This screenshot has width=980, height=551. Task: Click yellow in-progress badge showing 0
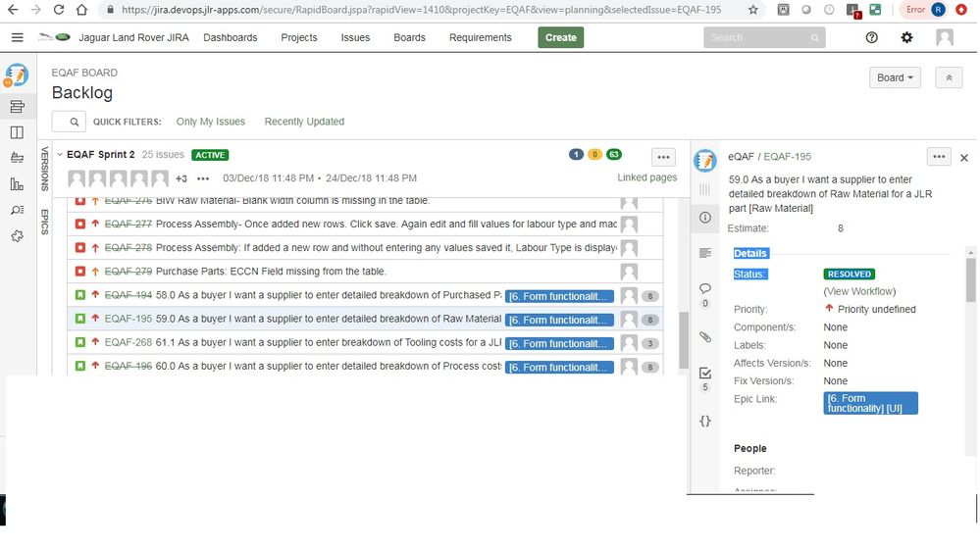click(x=595, y=154)
